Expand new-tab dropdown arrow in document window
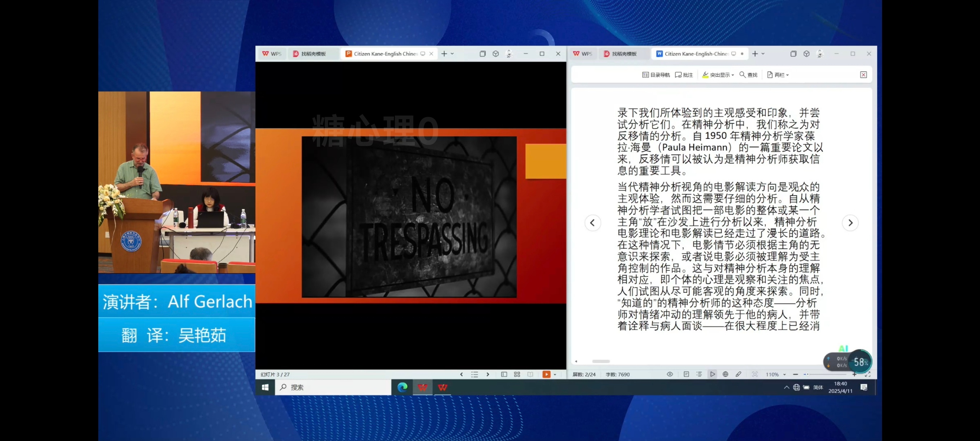Viewport: 980px width, 441px height. pos(763,53)
